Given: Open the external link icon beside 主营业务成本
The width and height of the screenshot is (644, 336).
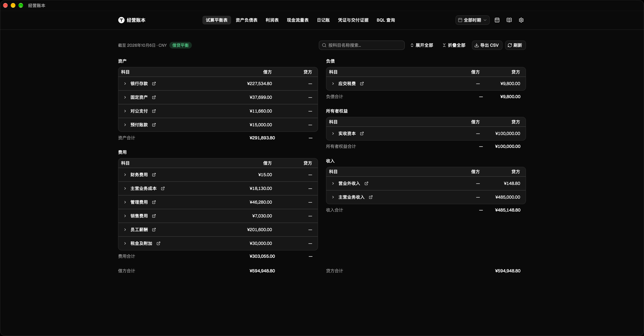Looking at the screenshot, I should pos(163,188).
